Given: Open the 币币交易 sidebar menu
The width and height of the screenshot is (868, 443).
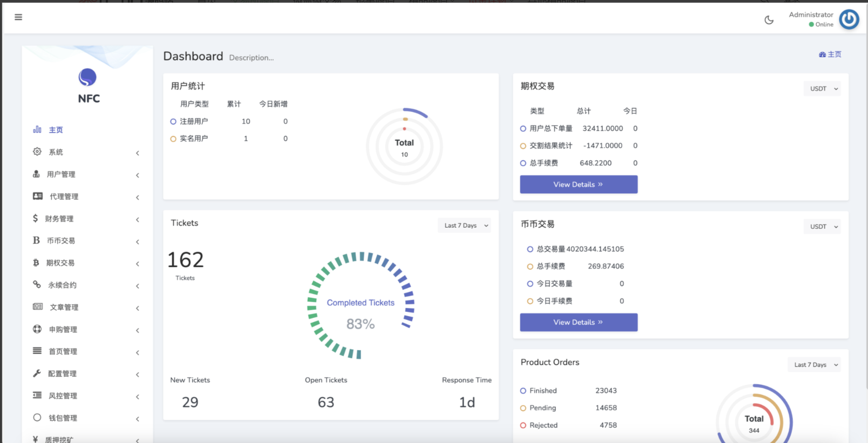Looking at the screenshot, I should 61,241.
